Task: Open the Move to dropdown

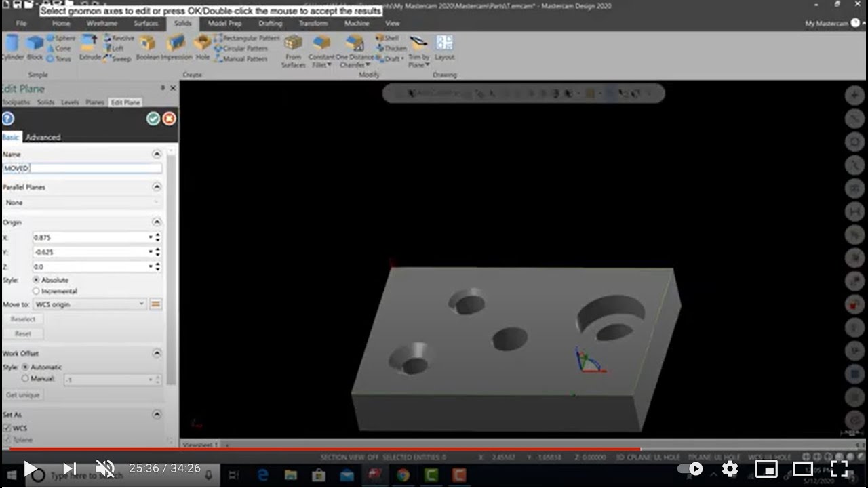Action: pos(90,304)
